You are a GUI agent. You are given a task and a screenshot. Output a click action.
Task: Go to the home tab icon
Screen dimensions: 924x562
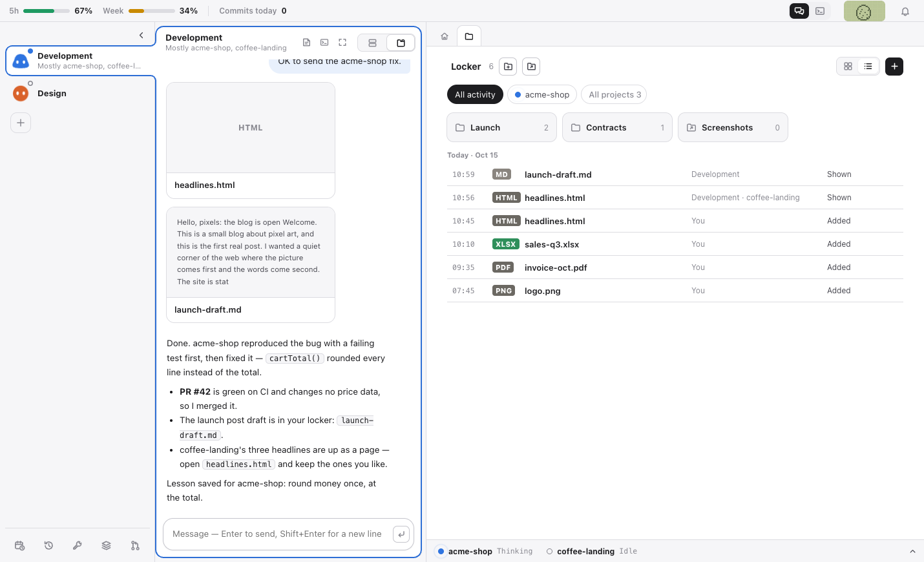click(445, 37)
